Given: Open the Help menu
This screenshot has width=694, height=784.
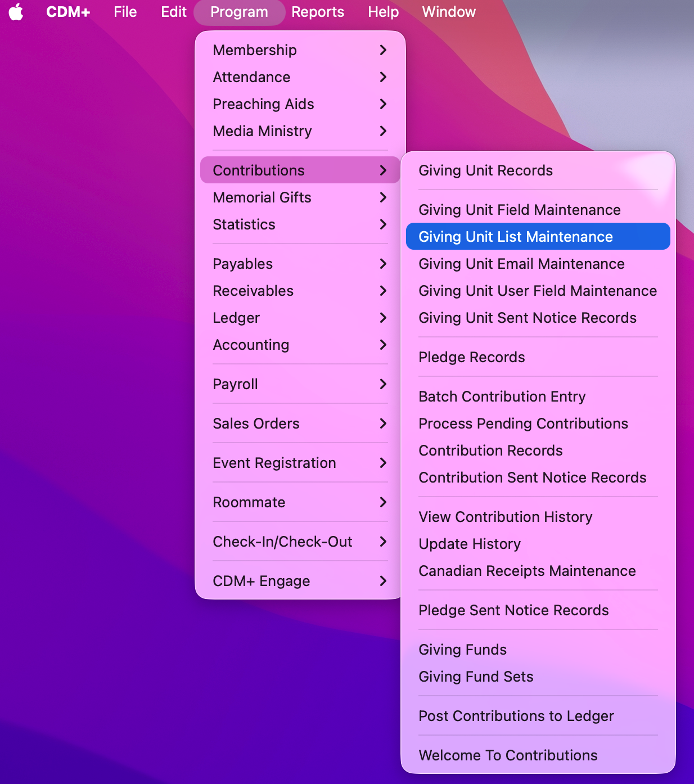Looking at the screenshot, I should tap(384, 12).
